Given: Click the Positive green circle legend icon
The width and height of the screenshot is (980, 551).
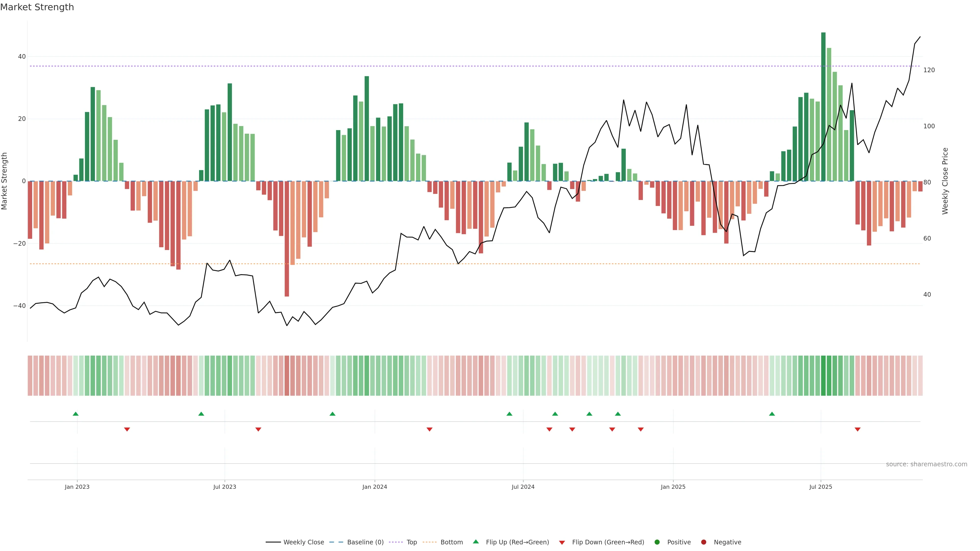Looking at the screenshot, I should point(657,542).
